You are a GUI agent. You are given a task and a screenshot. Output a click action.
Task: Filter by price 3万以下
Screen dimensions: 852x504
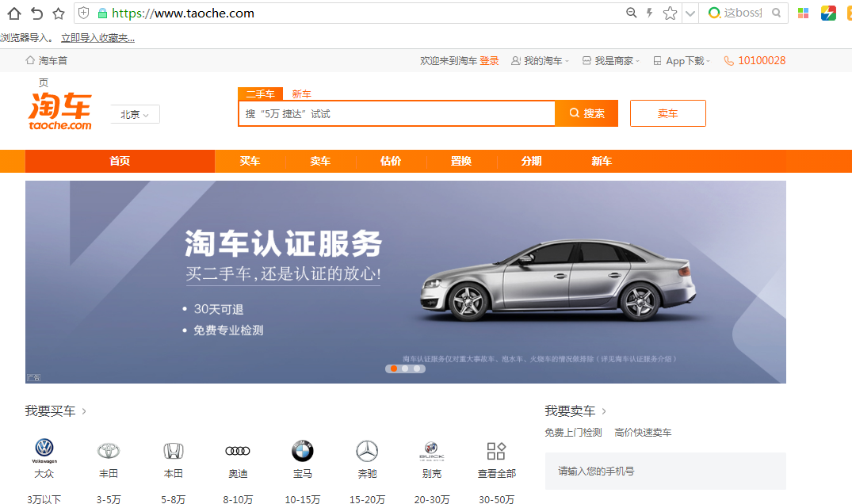(44, 498)
